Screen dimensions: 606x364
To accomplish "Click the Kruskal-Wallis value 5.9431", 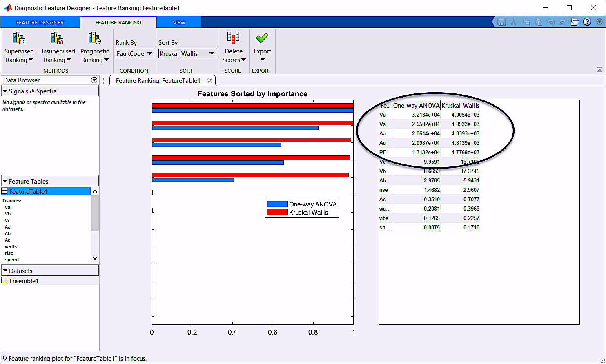I will coord(471,180).
